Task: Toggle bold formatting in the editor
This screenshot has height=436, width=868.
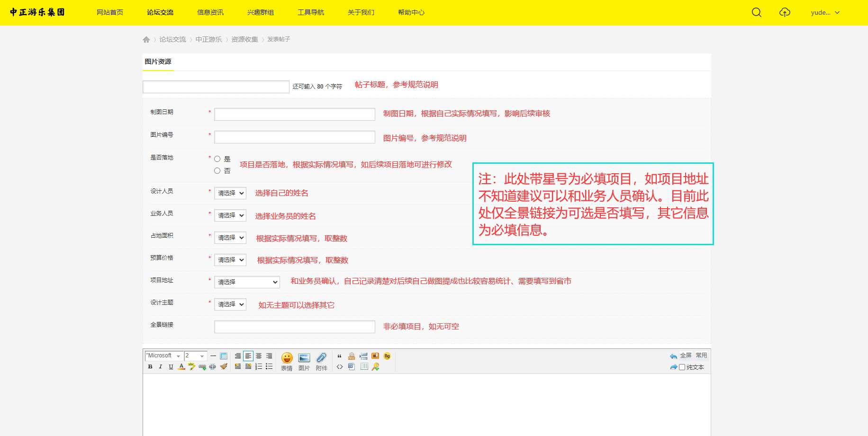Action: [150, 366]
